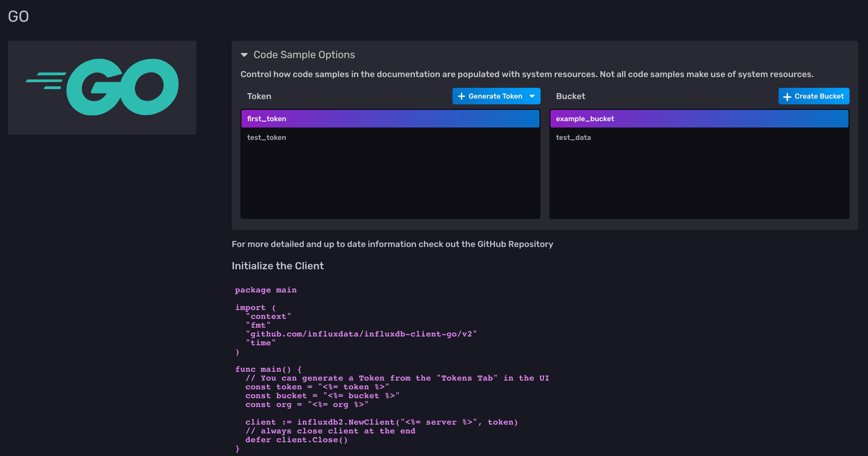This screenshot has height=456, width=868.
Task: Click the Initialize the Client heading
Action: click(x=278, y=266)
